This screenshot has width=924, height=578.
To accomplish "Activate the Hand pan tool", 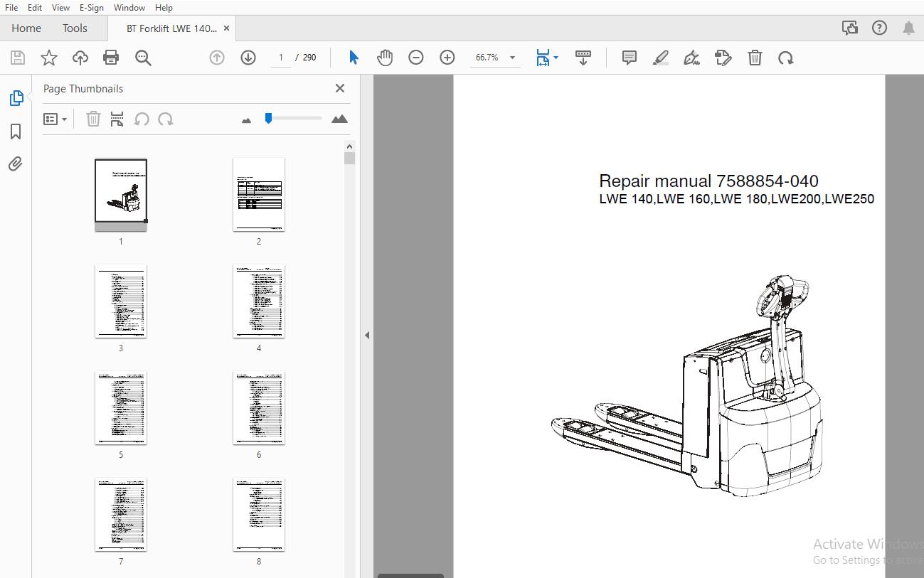I will pos(385,58).
